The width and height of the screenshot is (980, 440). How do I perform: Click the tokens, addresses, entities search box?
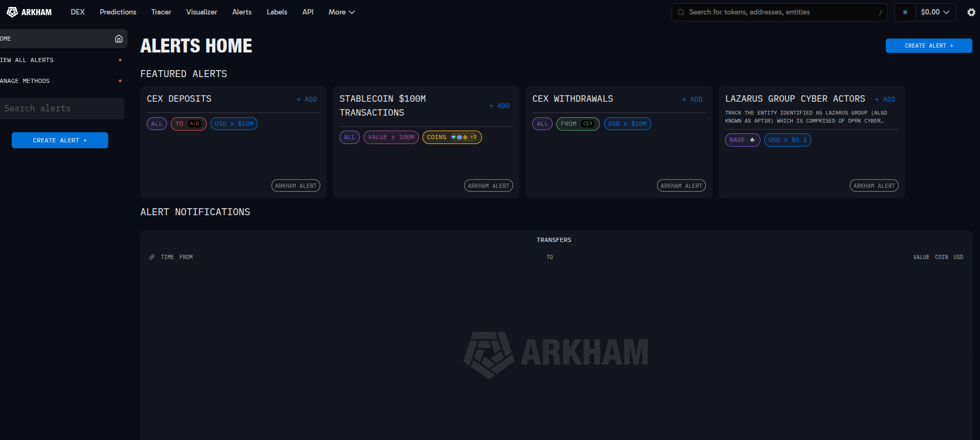coord(779,12)
